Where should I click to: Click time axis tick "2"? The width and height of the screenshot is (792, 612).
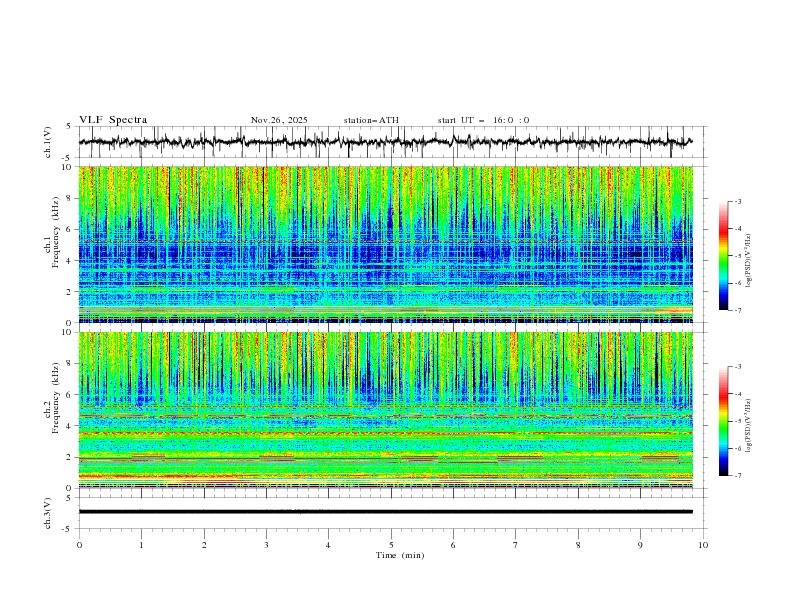coord(204,545)
